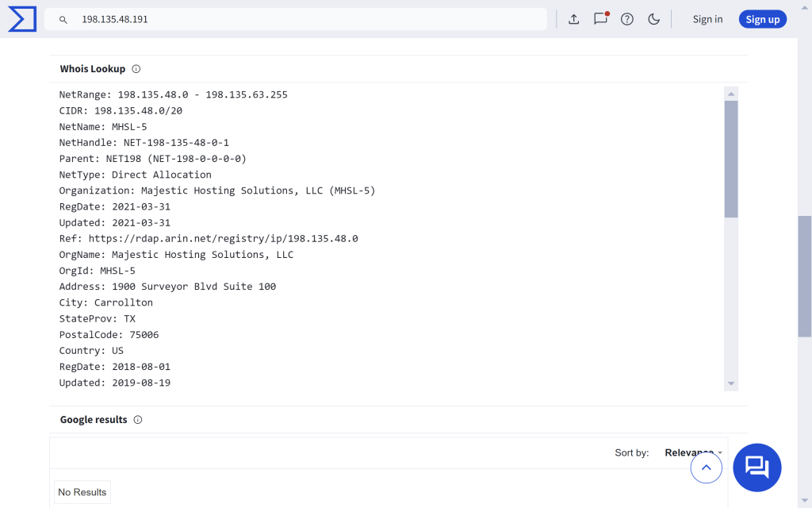This screenshot has height=508, width=812.
Task: Click the page vertical scrollbar thumb
Action: point(805,276)
